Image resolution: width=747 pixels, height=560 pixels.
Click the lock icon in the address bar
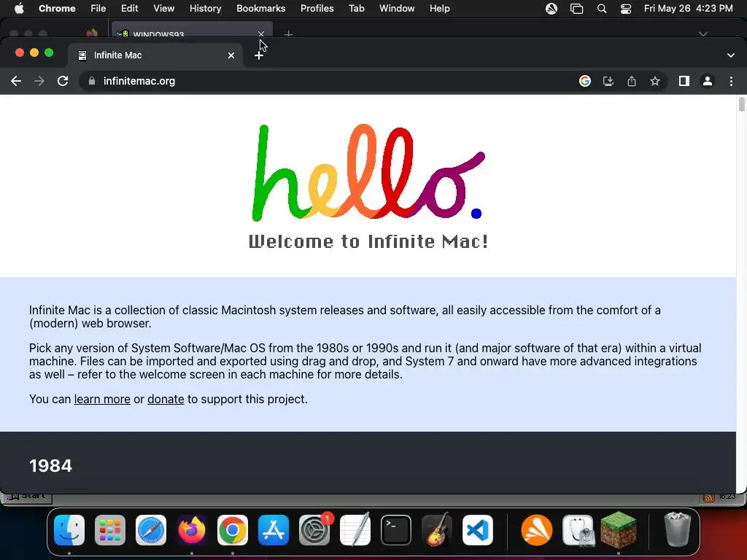(x=92, y=82)
